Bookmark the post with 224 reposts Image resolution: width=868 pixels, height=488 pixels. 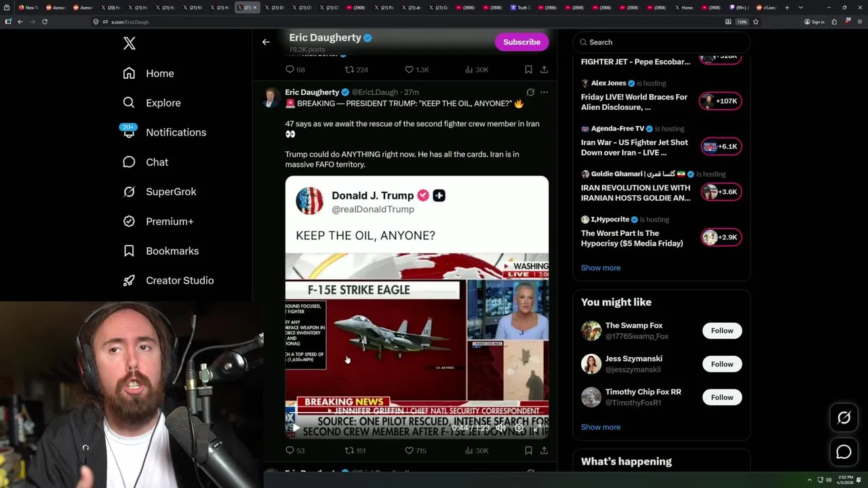528,69
